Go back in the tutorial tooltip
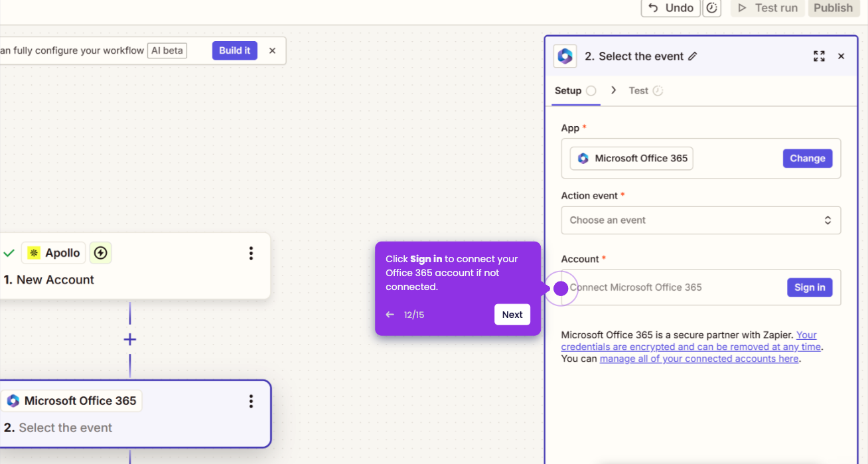 pos(390,315)
